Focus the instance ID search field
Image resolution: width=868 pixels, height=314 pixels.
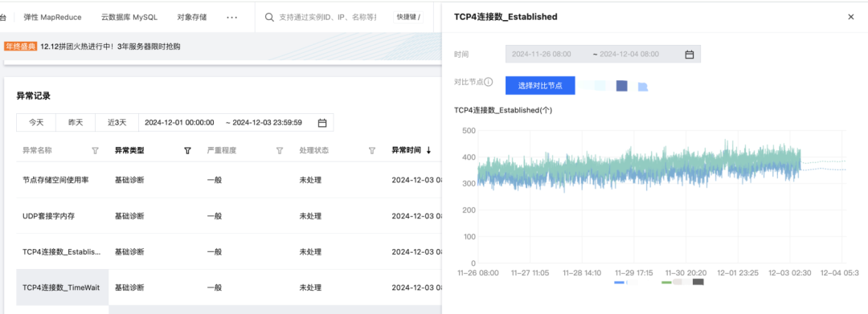click(x=328, y=17)
